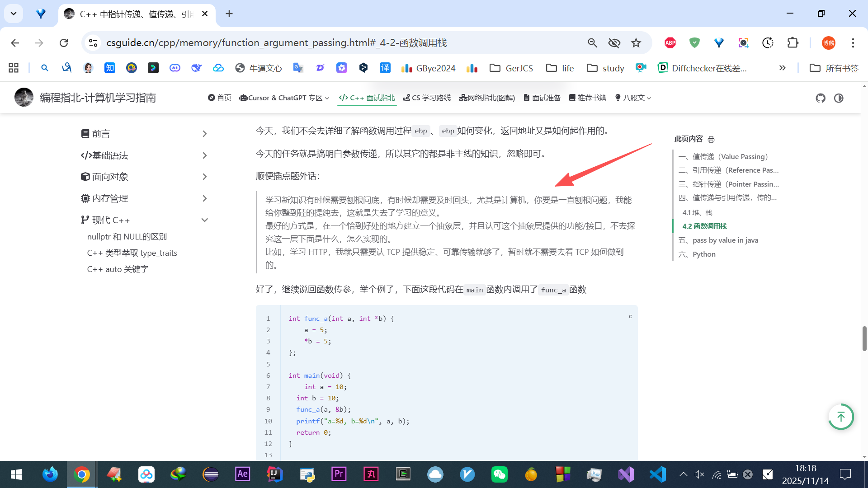Go to 4.1 堆、栈 in page contents

coord(697,212)
